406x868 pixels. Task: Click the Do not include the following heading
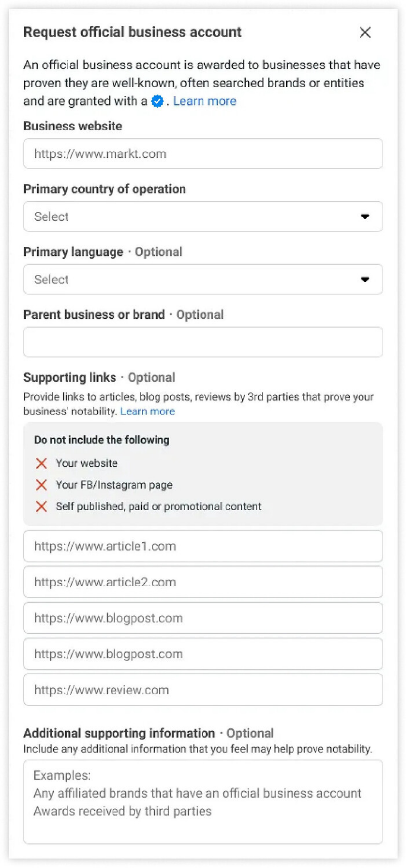pos(102,440)
